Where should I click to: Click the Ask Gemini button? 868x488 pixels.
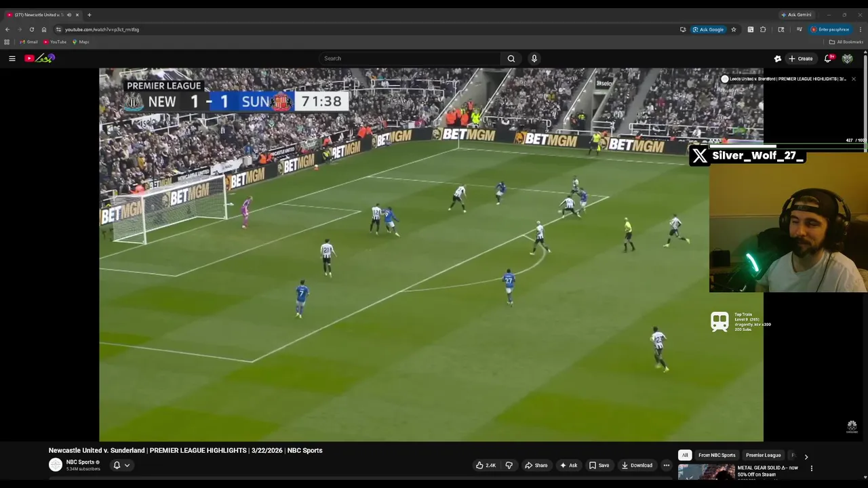click(796, 14)
